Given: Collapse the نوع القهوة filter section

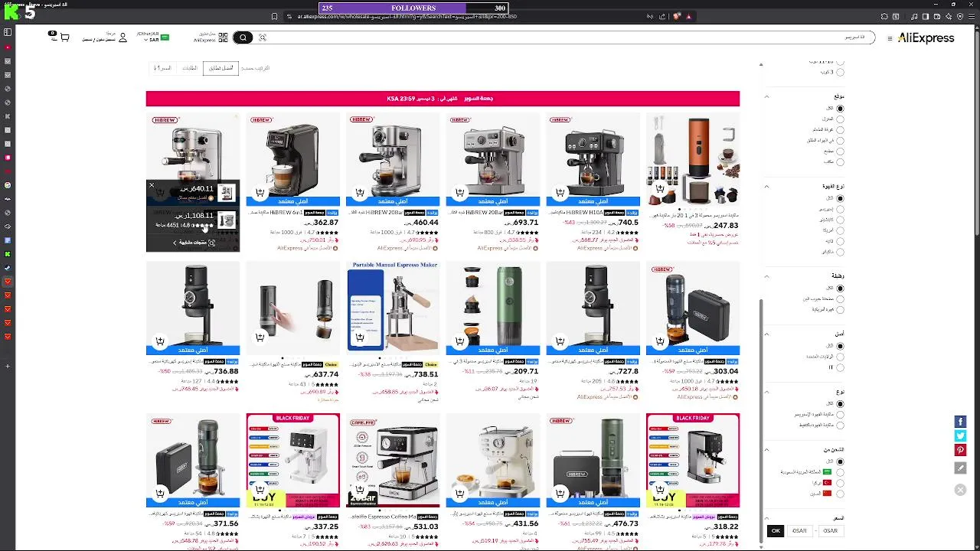Looking at the screenshot, I should (x=767, y=186).
